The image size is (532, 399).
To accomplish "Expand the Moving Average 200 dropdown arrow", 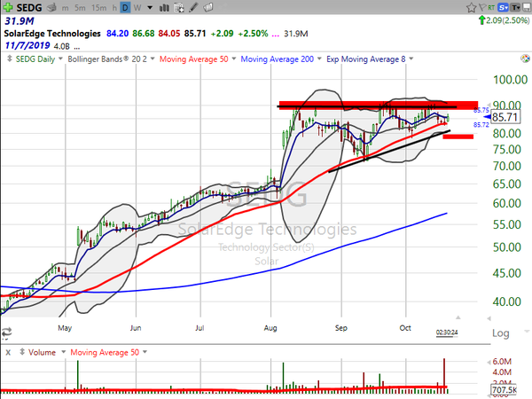I will (x=319, y=59).
